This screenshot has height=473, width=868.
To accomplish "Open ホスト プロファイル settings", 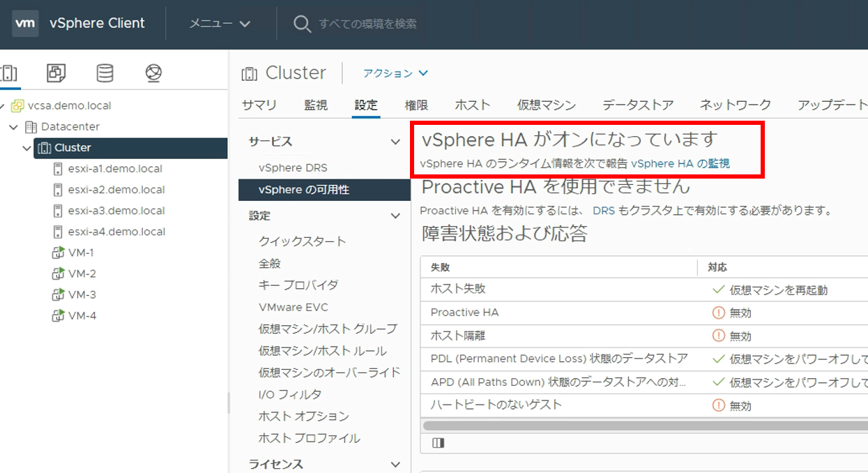I will (309, 438).
